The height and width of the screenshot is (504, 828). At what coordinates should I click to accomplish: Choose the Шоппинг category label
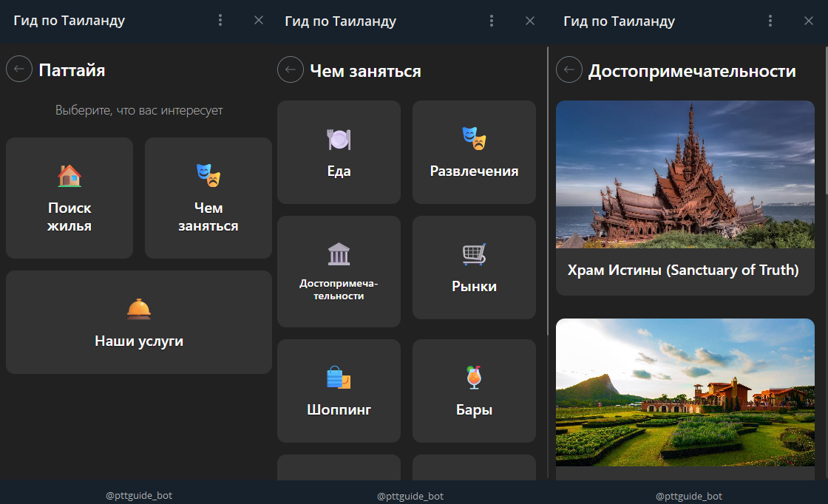pos(339,409)
